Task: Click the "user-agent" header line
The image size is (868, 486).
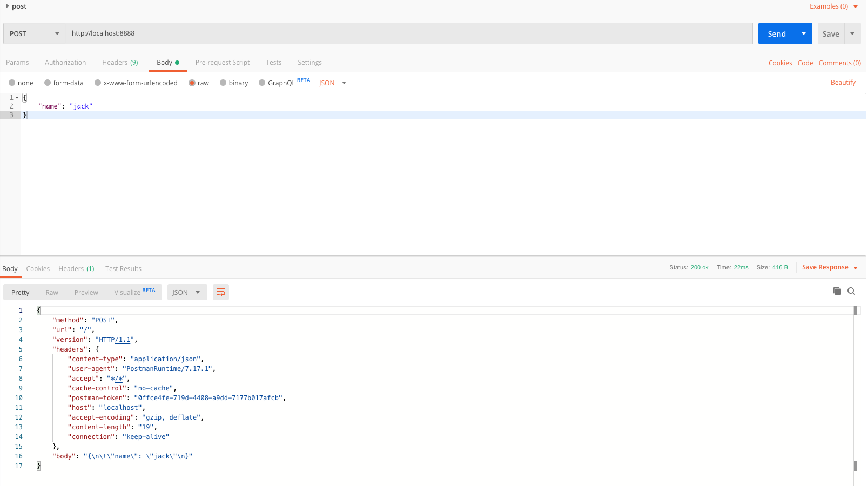Action: click(142, 369)
